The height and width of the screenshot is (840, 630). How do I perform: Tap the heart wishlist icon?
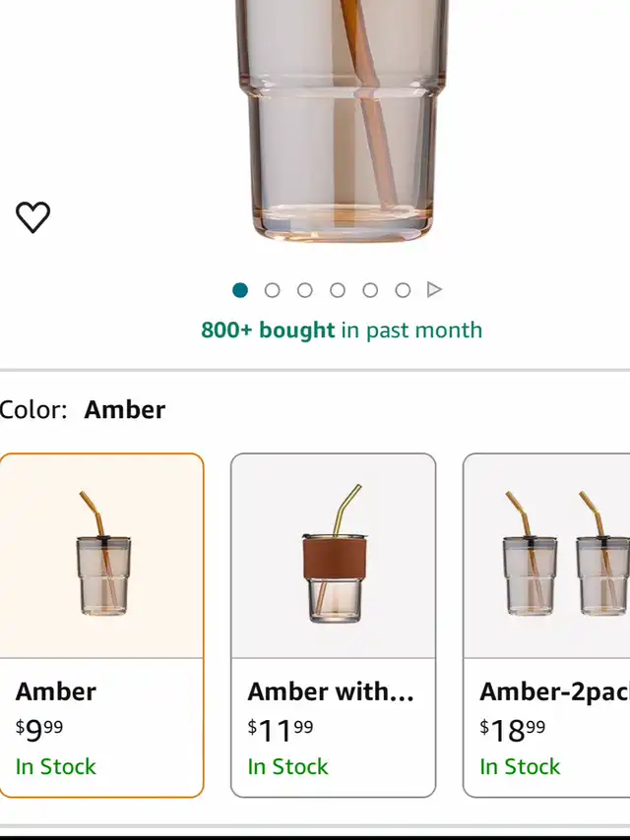coord(32,216)
